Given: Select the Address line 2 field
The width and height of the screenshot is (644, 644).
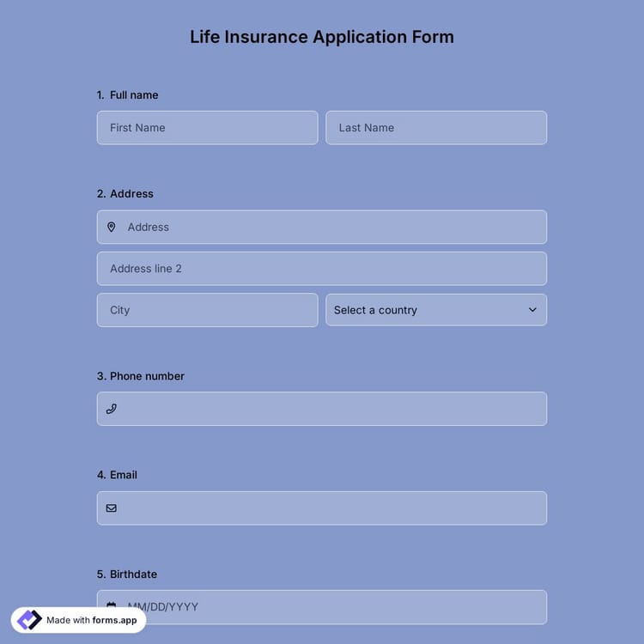Looking at the screenshot, I should (x=321, y=269).
